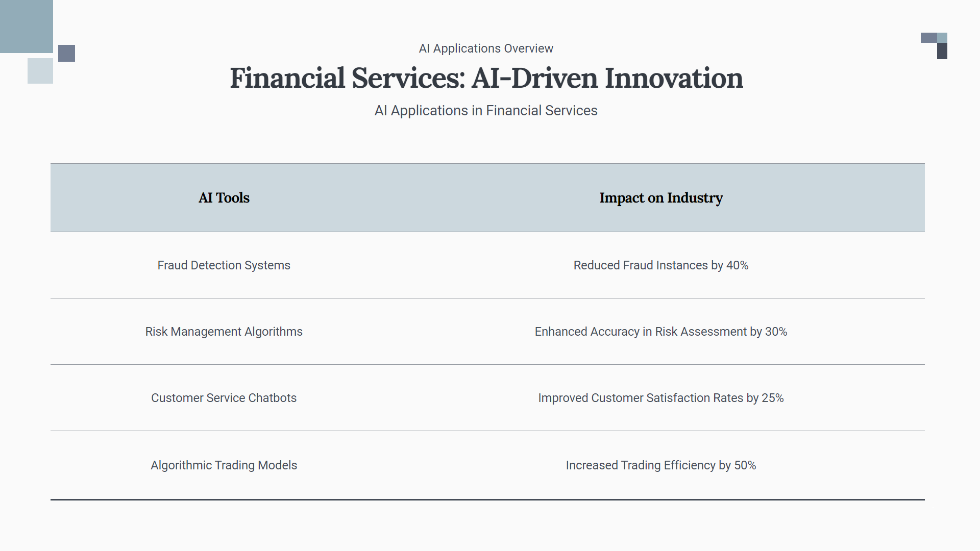Image resolution: width=980 pixels, height=551 pixels.
Task: Select the 'Customer Service Chatbots' cell
Action: coord(224,398)
